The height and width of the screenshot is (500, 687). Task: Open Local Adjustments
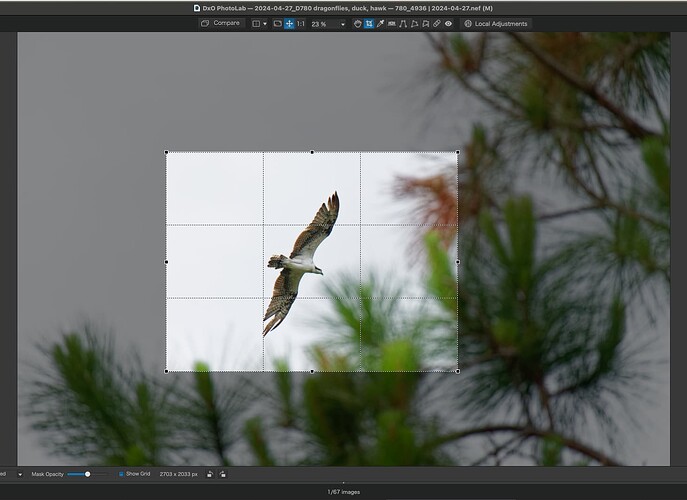496,23
